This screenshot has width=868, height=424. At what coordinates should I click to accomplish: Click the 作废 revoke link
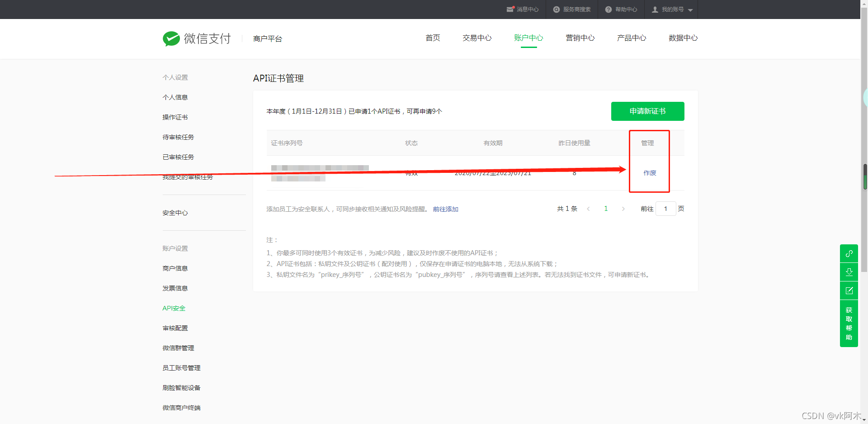(650, 173)
